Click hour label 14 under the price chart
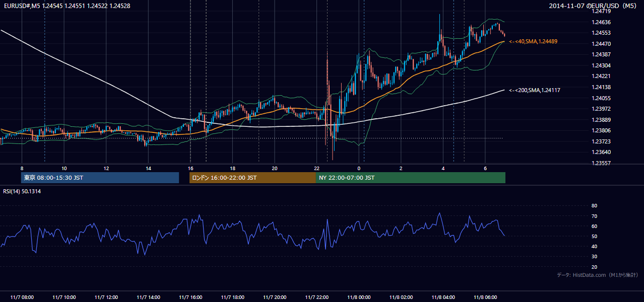Screen dimensions: 644x302 coord(148,168)
